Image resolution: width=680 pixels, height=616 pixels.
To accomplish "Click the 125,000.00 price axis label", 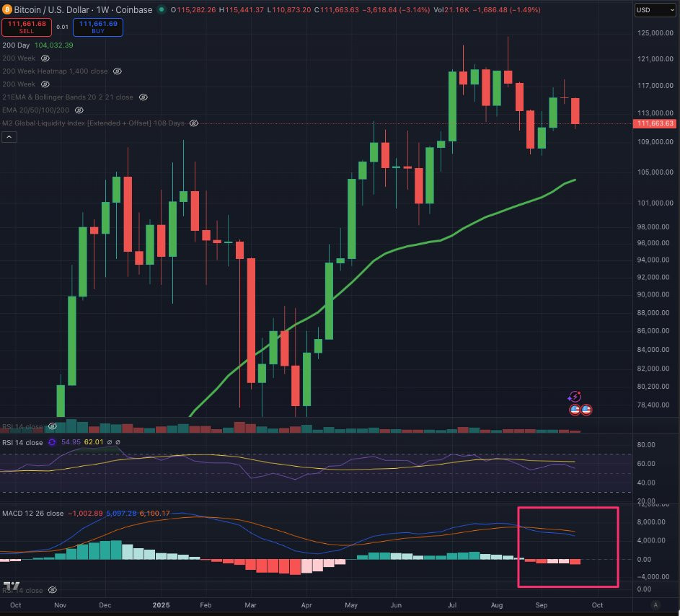I will pos(655,33).
